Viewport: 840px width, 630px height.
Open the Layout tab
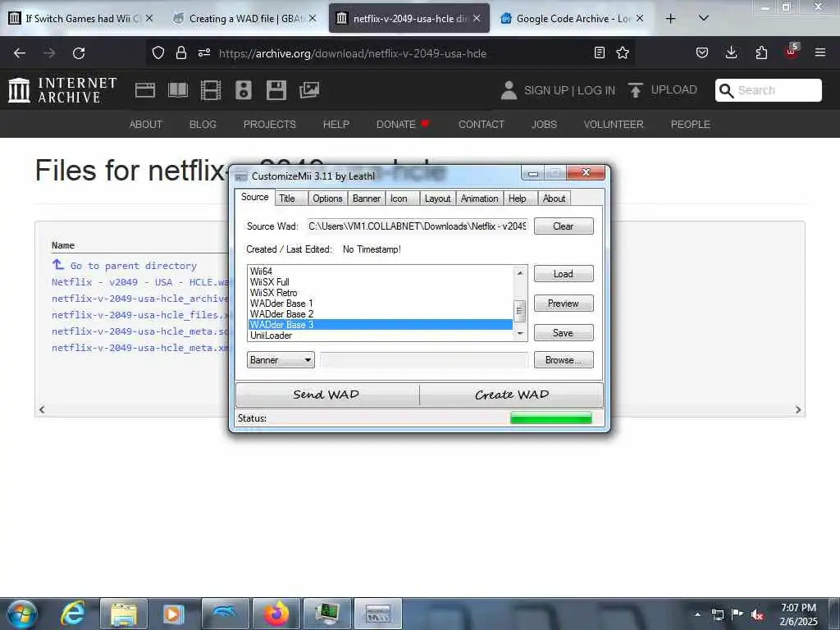pyautogui.click(x=437, y=199)
